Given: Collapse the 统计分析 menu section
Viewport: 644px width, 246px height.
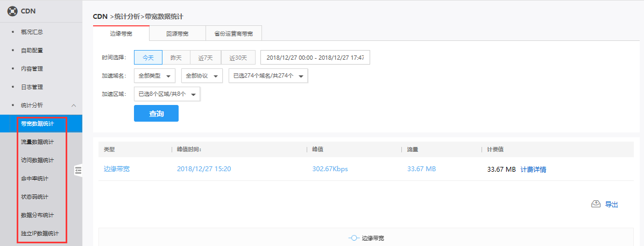Looking at the screenshot, I should tap(74, 105).
